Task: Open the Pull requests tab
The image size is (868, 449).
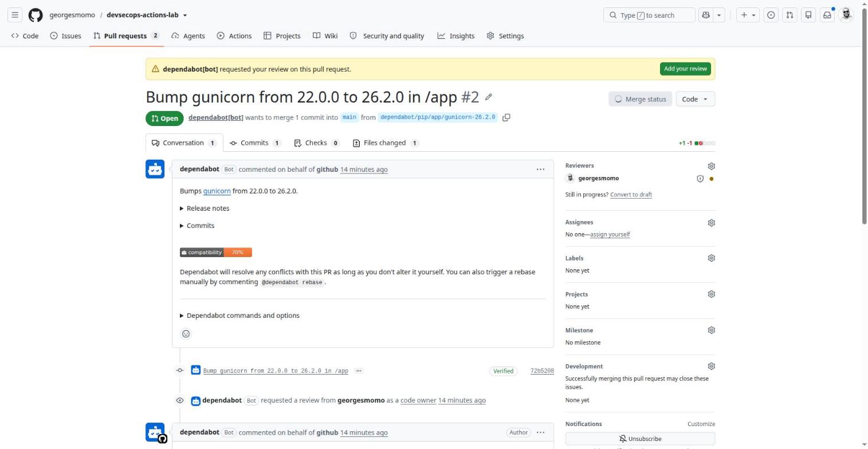Action: pos(126,36)
